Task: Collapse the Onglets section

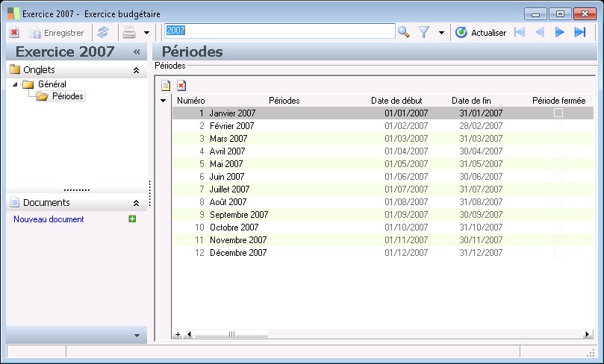Action: click(136, 70)
